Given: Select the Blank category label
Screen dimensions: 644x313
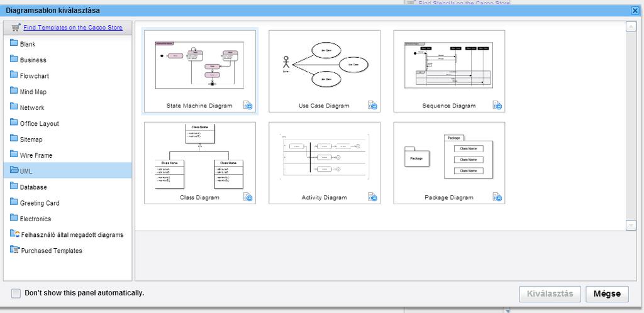Looking at the screenshot, I should (x=28, y=44).
